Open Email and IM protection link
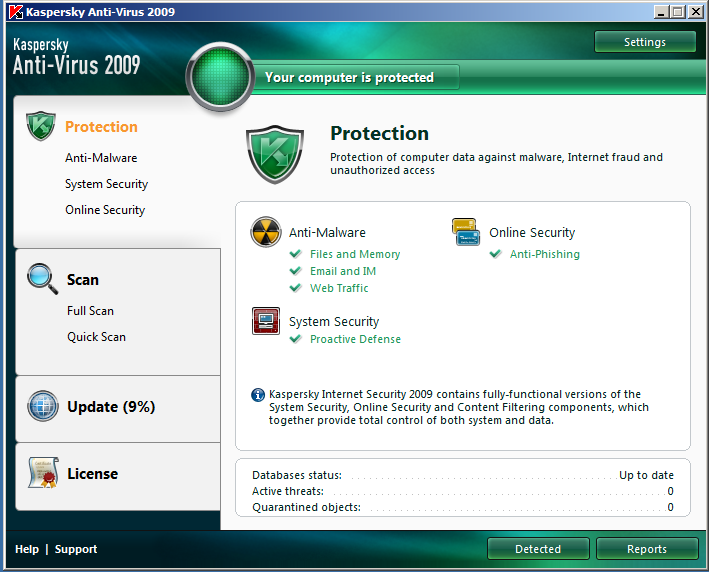This screenshot has height=572, width=709. point(343,271)
